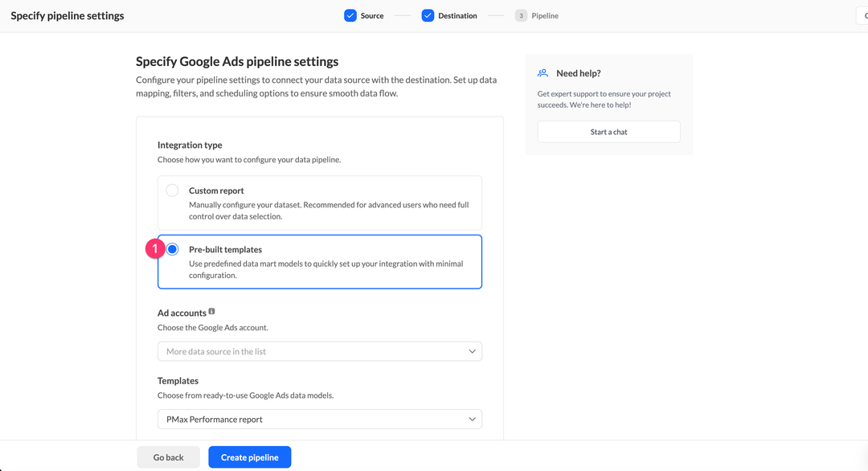Click the chevron on the Templates dropdown
The height and width of the screenshot is (471, 868).
coord(473,419)
